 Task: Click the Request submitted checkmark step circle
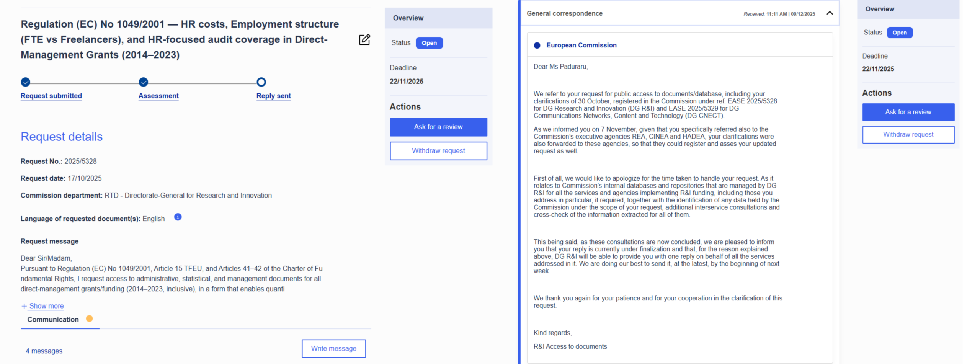[26, 82]
